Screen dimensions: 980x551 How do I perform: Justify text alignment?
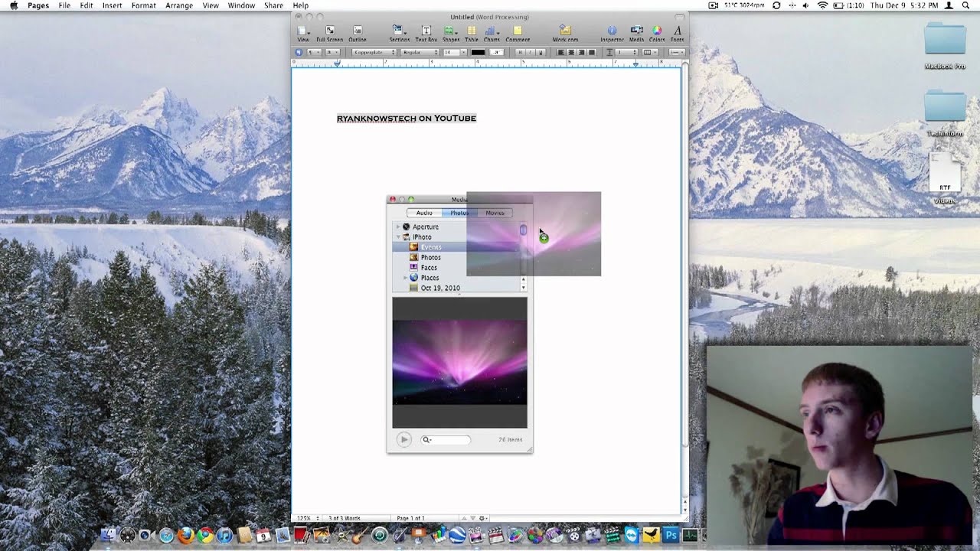(592, 52)
